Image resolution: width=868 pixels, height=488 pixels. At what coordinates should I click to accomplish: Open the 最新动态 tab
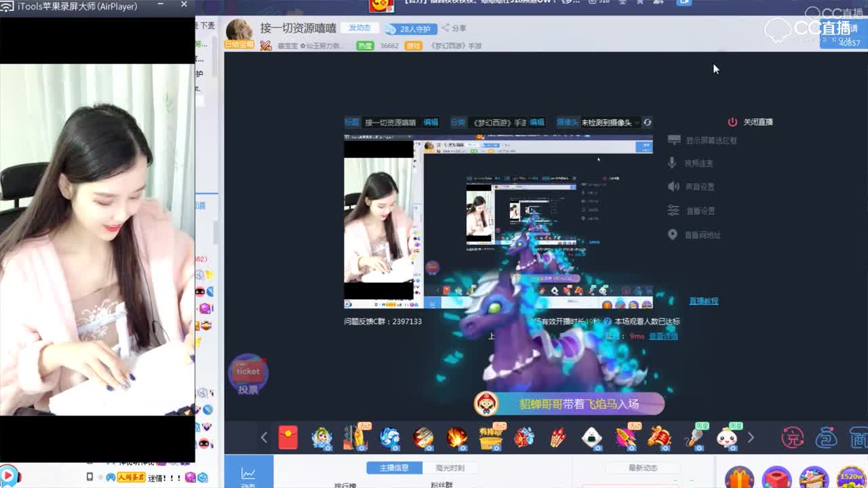pyautogui.click(x=643, y=468)
